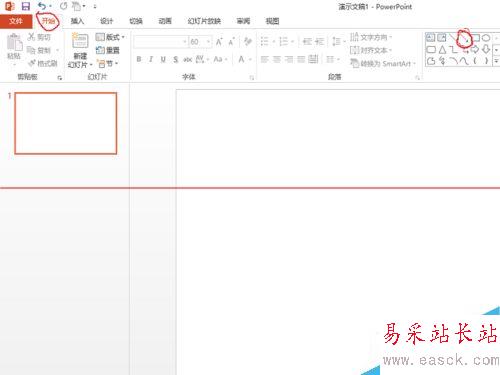Select slide 1 thumbnail
The width and height of the screenshot is (500, 375).
point(66,123)
